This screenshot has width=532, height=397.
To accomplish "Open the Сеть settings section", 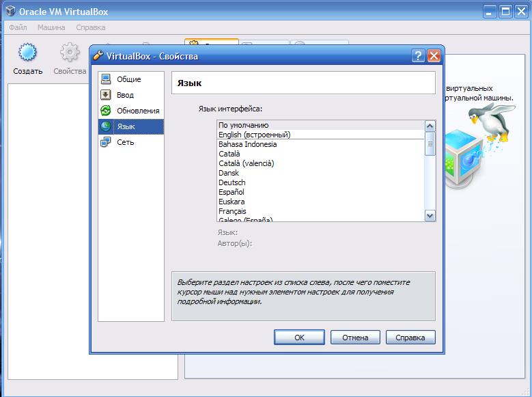I will coord(131,142).
